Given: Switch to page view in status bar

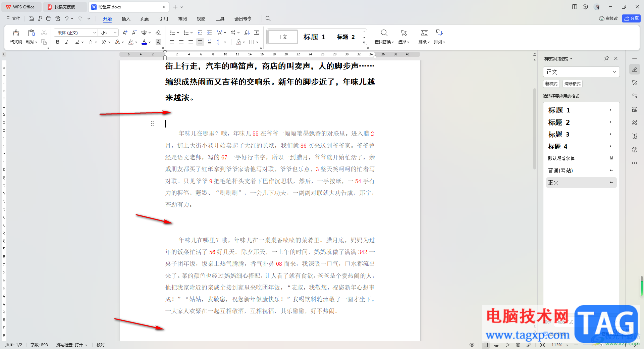Looking at the screenshot, I should point(485,345).
